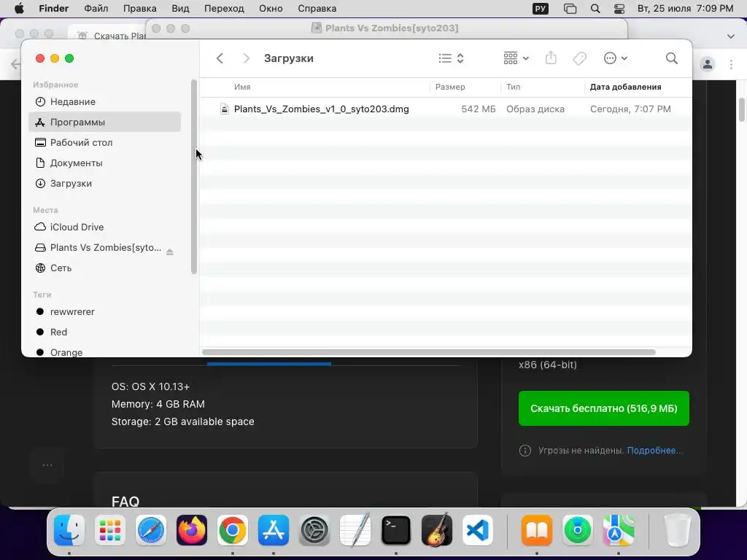Select the Red tag
Viewport: 747px width, 560px height.
pyautogui.click(x=105, y=332)
